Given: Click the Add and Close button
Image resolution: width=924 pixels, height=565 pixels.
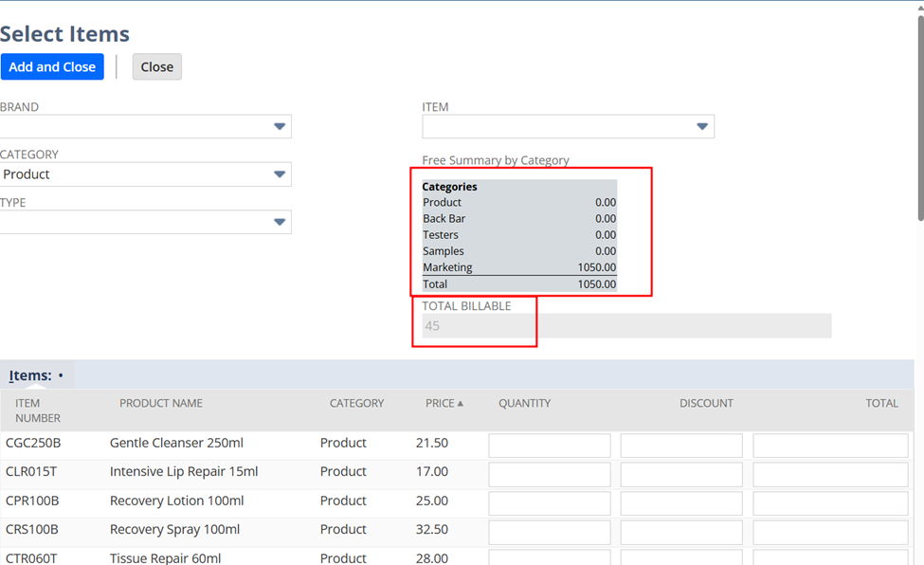Looking at the screenshot, I should click(x=52, y=67).
